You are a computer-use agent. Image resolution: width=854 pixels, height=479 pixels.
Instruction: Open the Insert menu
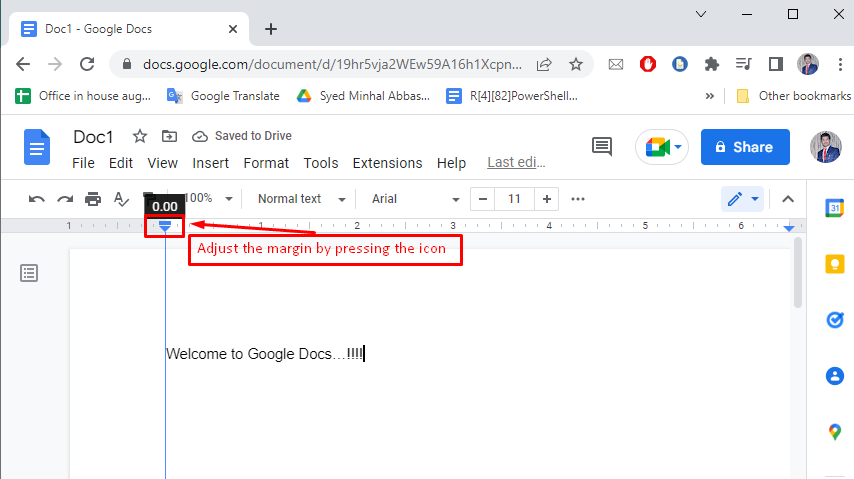[210, 163]
